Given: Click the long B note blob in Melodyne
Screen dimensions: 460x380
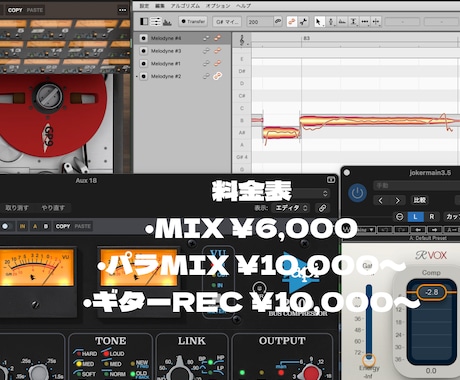Looking at the screenshot, I should (x=378, y=120).
